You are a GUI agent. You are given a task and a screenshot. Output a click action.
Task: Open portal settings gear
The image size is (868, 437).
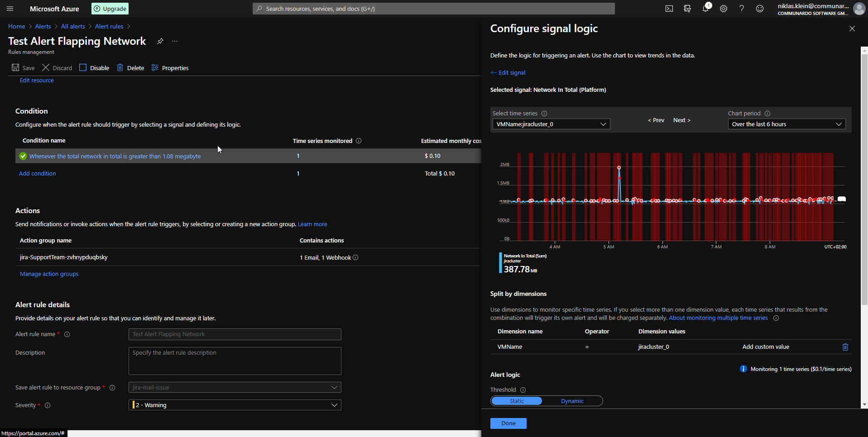pyautogui.click(x=724, y=9)
